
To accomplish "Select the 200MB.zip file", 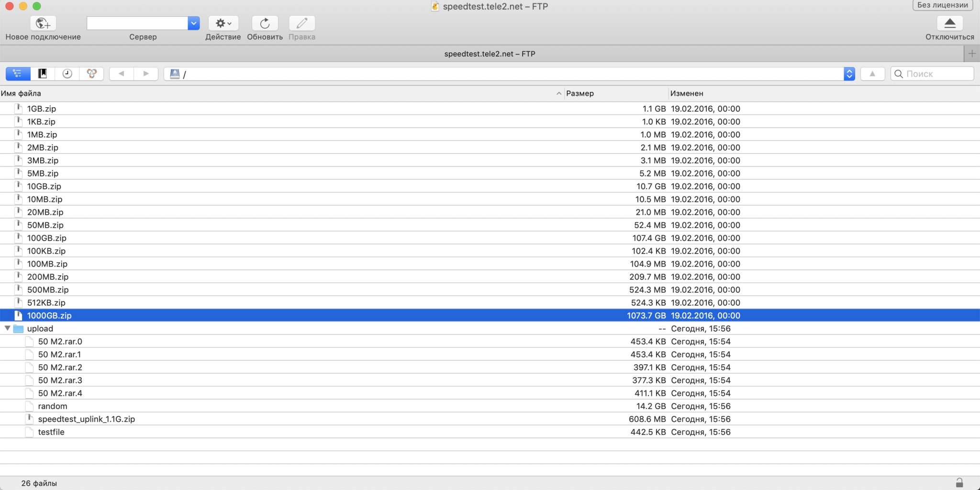I will [490, 277].
